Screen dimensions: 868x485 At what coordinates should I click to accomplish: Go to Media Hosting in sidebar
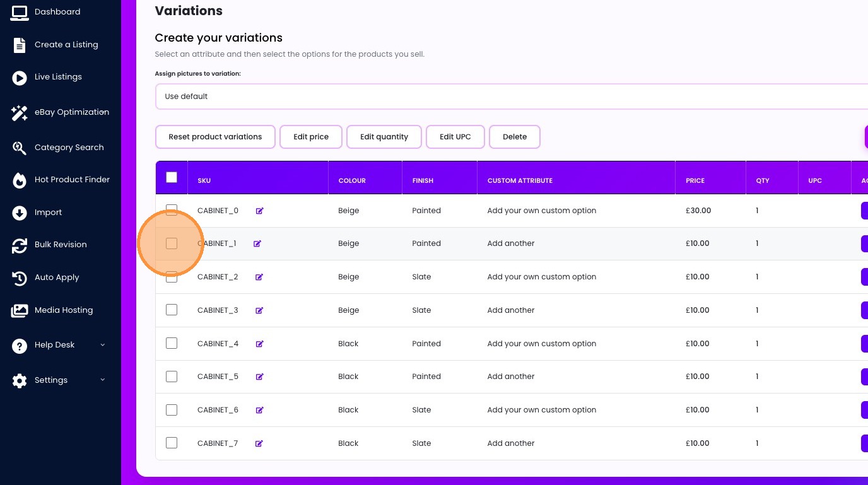tap(64, 310)
